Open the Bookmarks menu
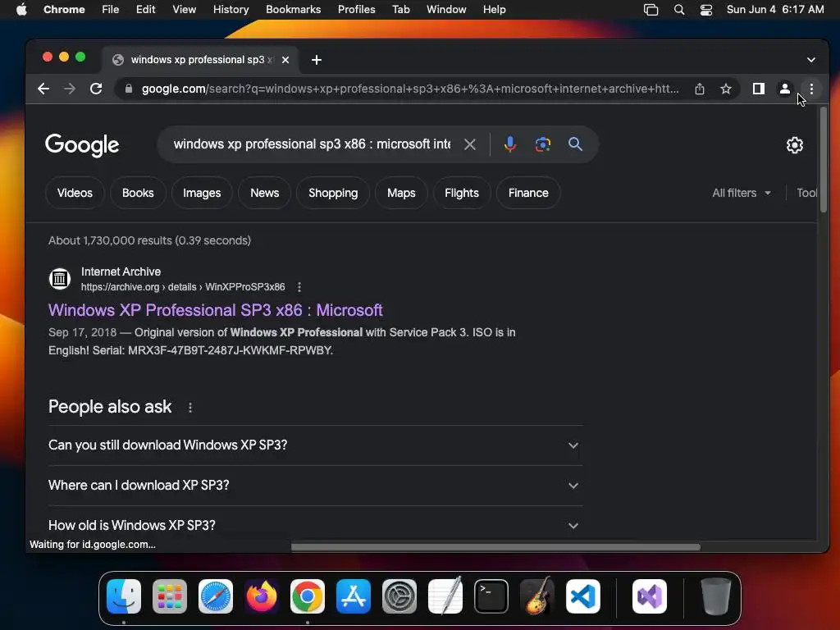 [x=293, y=10]
